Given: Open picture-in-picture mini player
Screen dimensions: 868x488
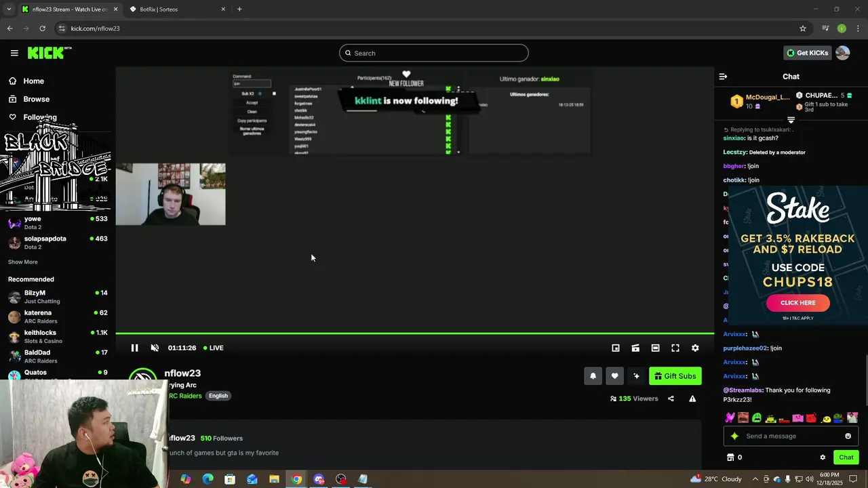Looking at the screenshot, I should click(x=616, y=348).
